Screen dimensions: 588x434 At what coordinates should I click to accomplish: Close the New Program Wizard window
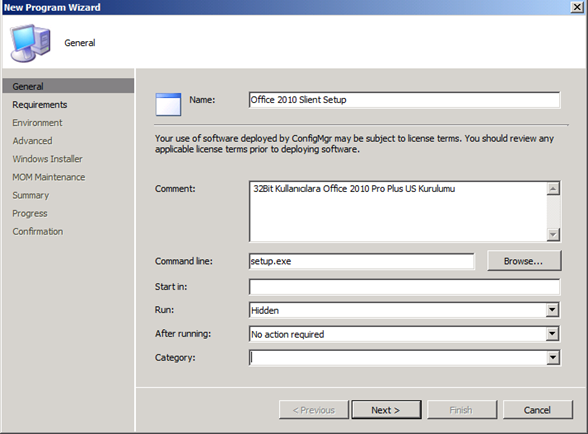(577, 7)
